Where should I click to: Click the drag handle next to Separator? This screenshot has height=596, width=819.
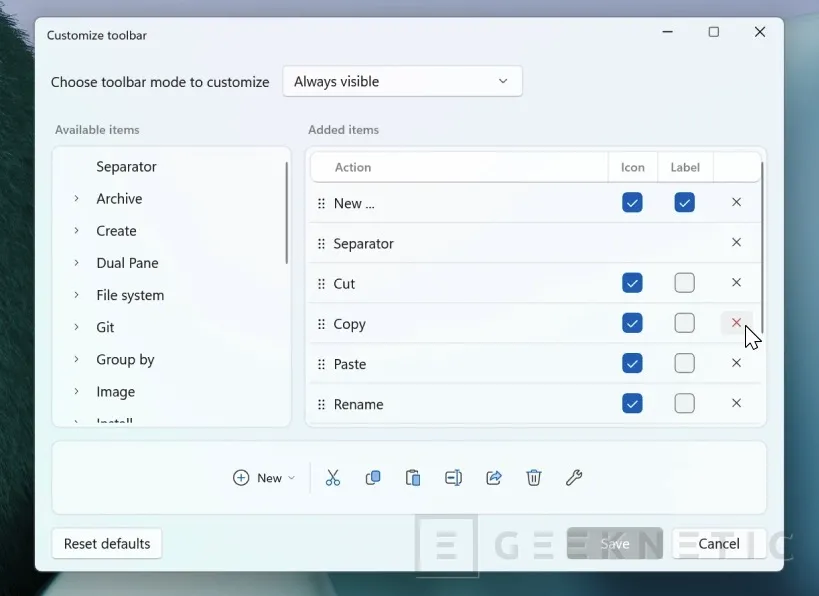pos(319,243)
